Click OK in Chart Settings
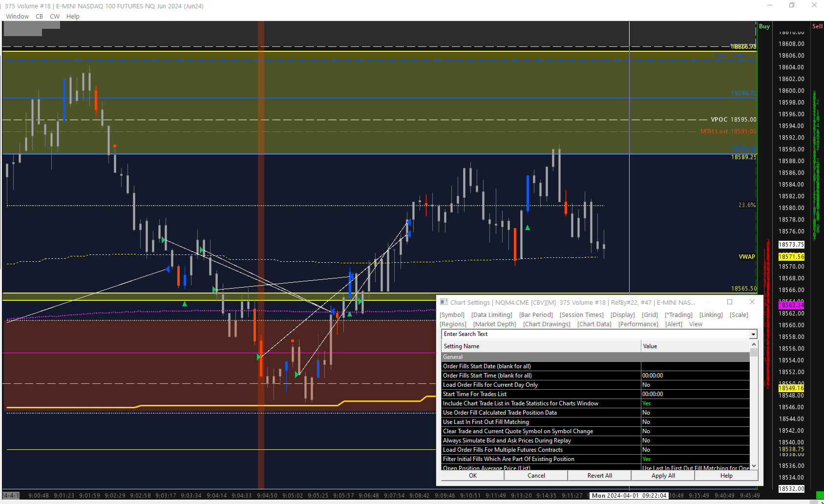The image size is (824, 504). (x=473, y=476)
